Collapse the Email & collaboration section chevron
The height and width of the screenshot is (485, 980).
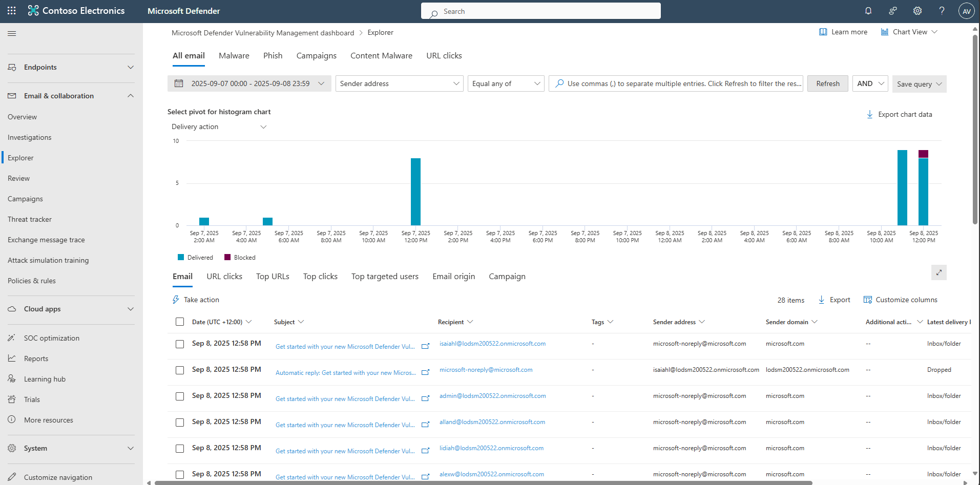point(131,96)
